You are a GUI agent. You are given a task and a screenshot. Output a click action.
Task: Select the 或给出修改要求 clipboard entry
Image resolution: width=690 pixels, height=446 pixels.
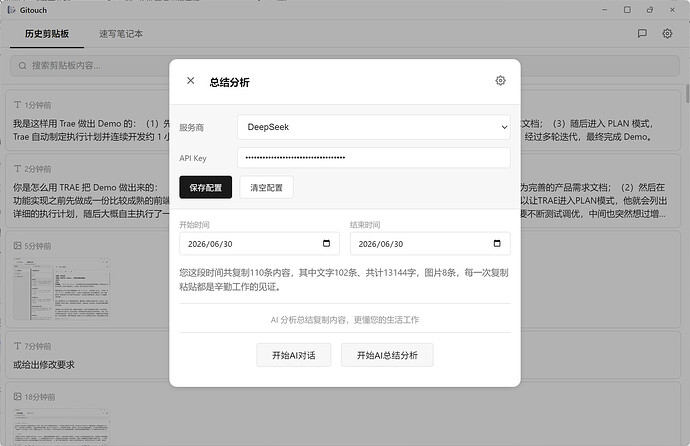(x=343, y=355)
